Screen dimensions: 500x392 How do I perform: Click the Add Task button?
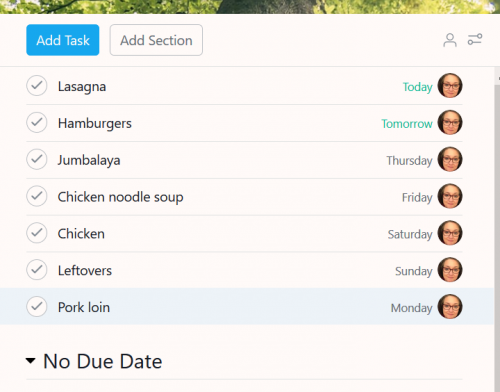coord(63,40)
